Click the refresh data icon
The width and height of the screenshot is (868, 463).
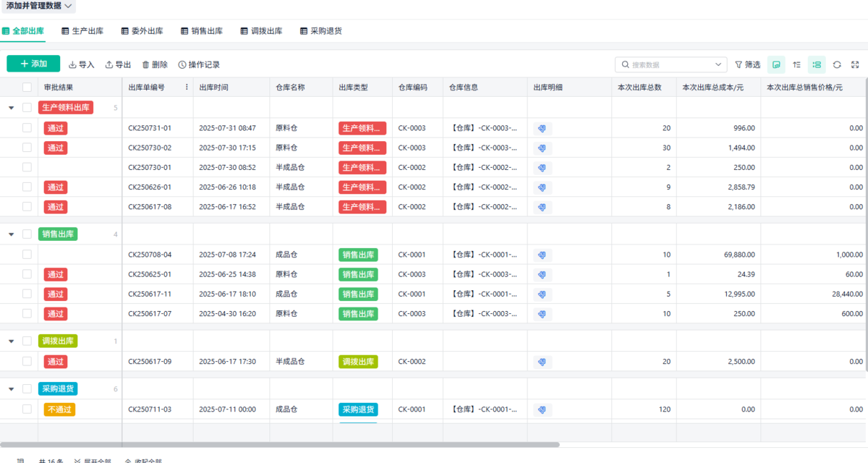pyautogui.click(x=837, y=64)
